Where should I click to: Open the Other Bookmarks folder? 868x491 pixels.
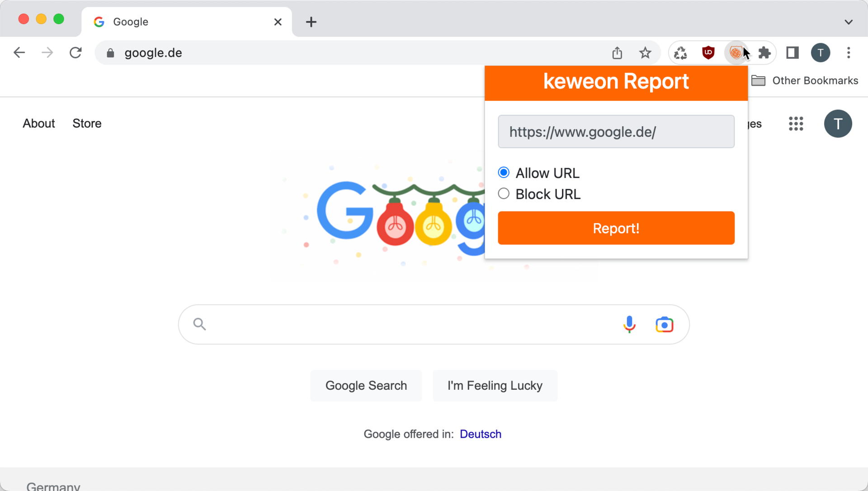click(x=805, y=80)
